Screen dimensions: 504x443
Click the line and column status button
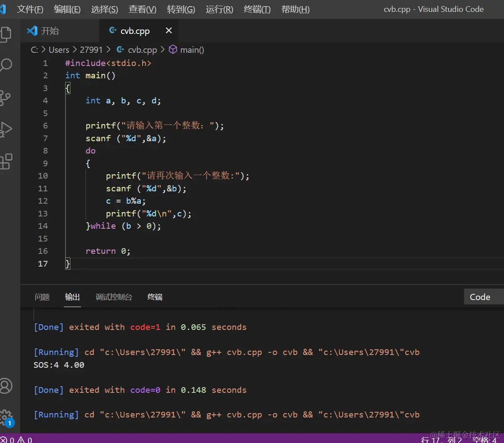point(441,439)
